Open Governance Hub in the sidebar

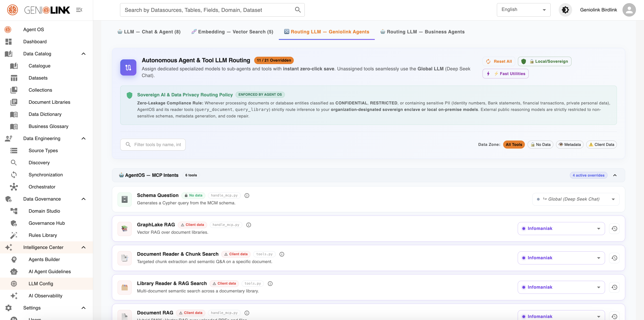(47, 223)
